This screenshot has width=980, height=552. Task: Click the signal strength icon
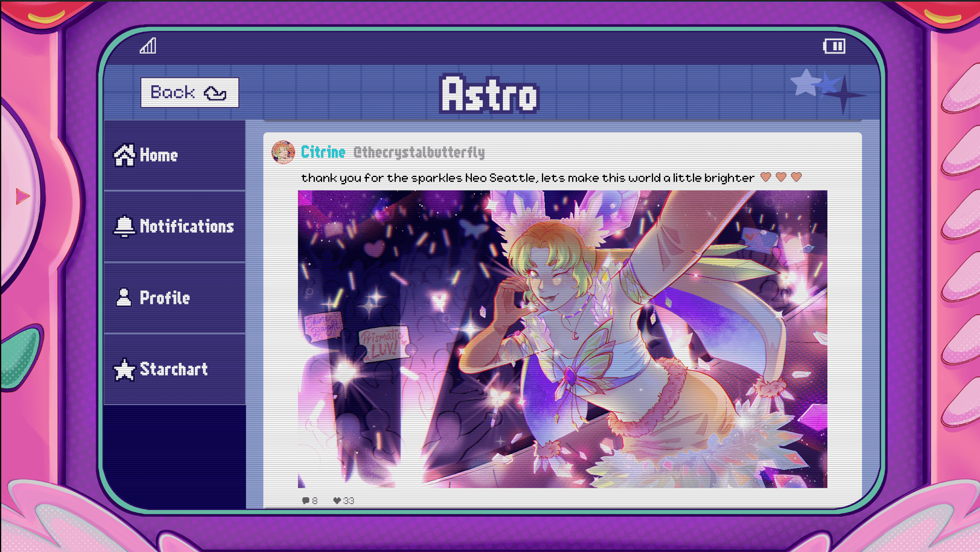pyautogui.click(x=148, y=45)
